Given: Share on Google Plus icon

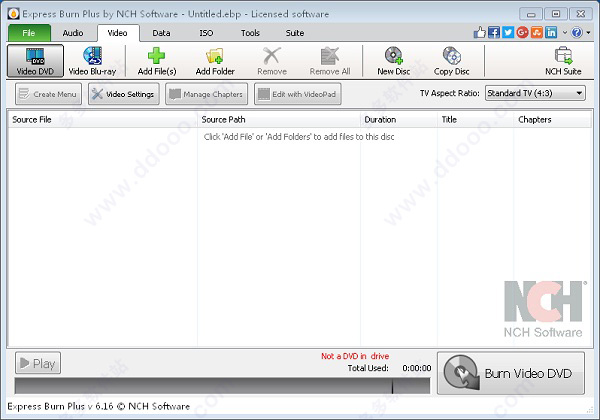Looking at the screenshot, I should pos(522,33).
